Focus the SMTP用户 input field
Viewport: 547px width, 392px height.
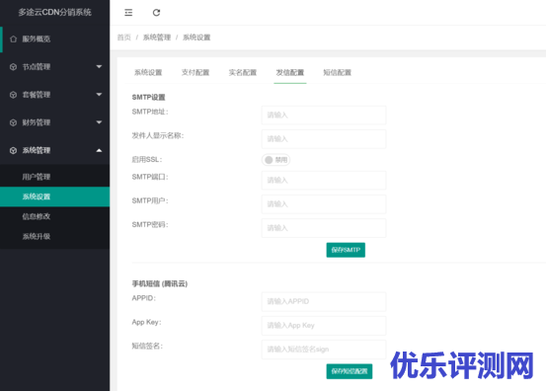coord(324,204)
